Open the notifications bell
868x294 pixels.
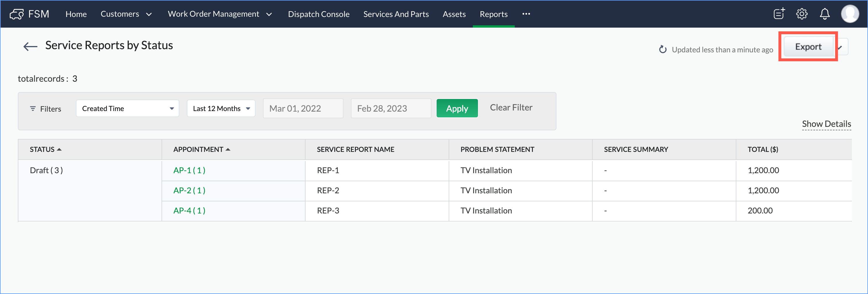click(x=825, y=14)
